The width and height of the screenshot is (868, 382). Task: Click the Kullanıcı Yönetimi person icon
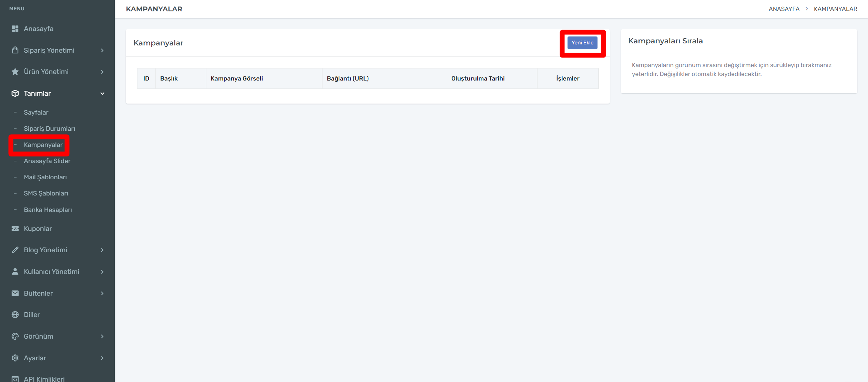[x=15, y=272]
